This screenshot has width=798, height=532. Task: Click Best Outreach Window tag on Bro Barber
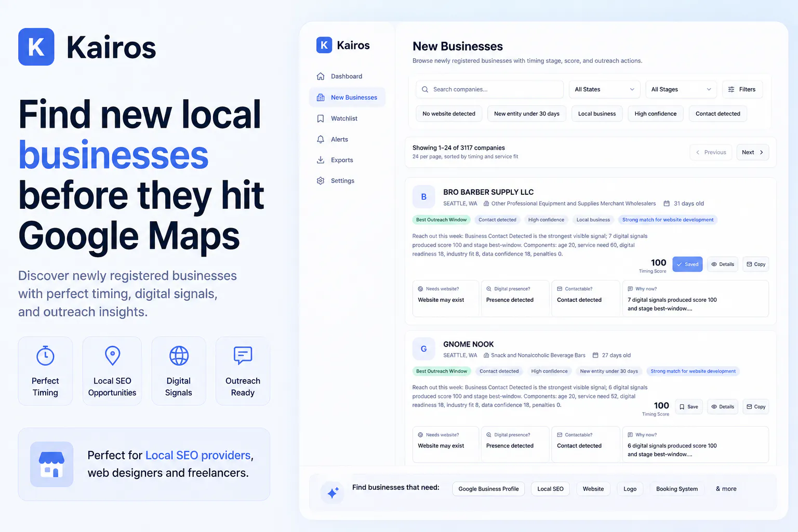point(442,220)
